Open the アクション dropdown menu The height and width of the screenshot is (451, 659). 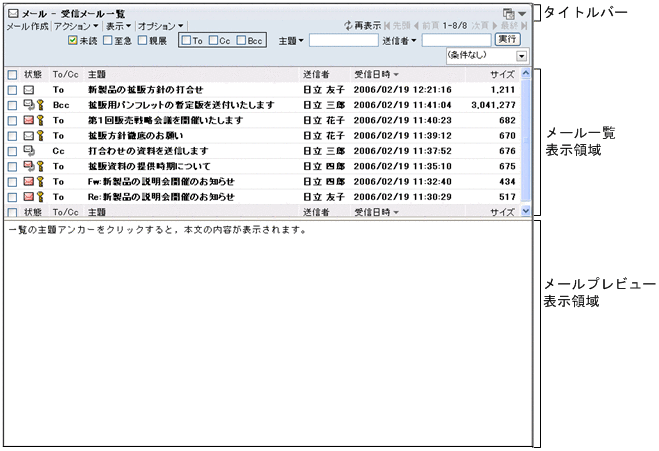point(76,26)
